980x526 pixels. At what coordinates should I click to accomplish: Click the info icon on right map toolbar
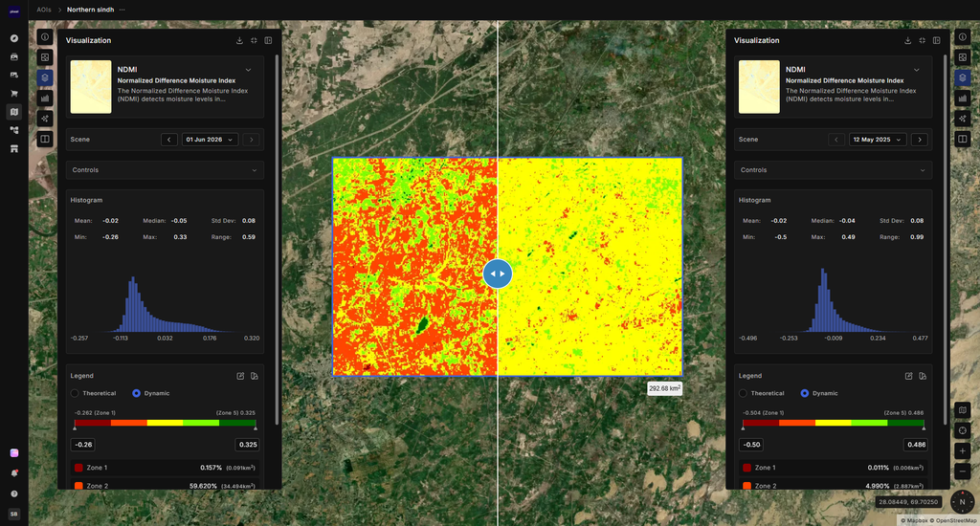(963, 37)
